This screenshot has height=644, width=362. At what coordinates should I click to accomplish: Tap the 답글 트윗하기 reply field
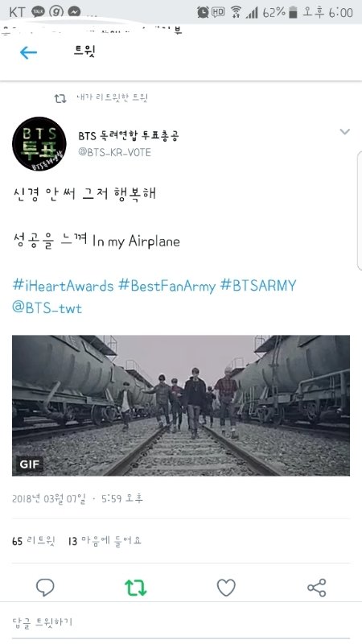click(x=181, y=621)
